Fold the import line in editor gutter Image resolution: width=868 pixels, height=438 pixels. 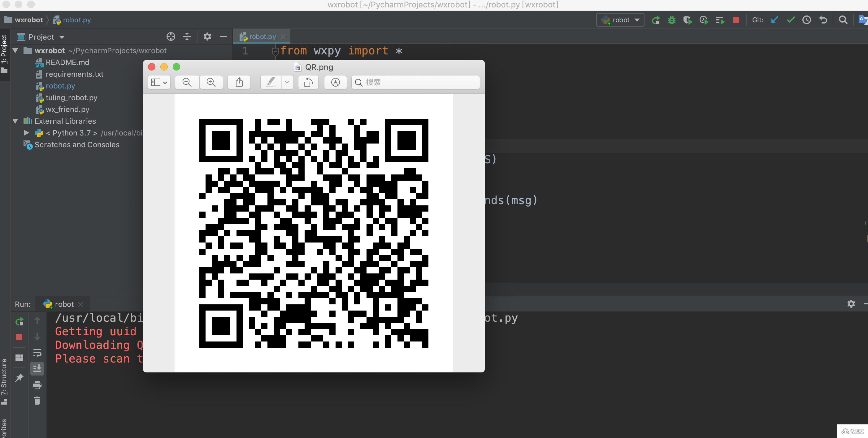pos(275,51)
